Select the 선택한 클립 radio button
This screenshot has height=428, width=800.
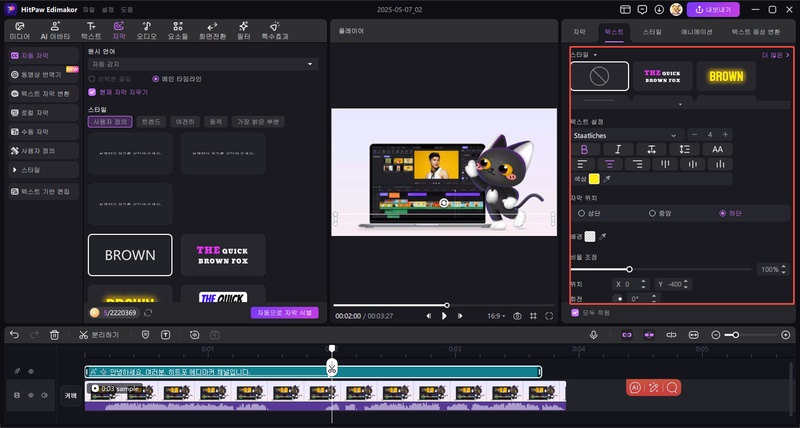[x=92, y=79]
